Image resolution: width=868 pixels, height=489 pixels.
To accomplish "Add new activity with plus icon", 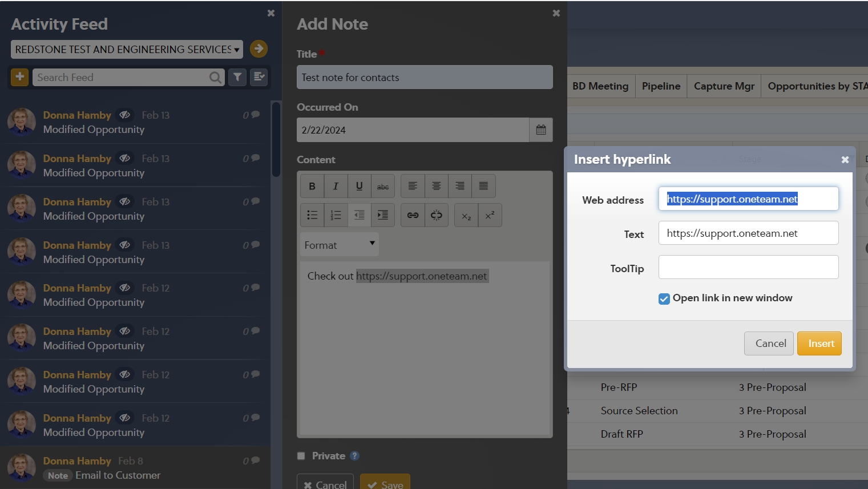I will 19,77.
